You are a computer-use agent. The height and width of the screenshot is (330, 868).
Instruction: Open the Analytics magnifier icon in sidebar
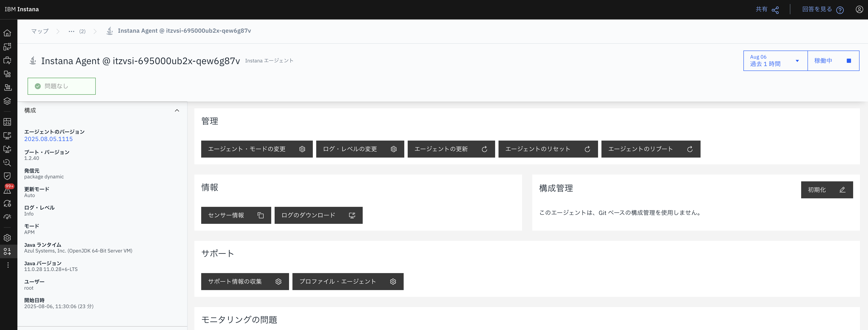(x=7, y=162)
